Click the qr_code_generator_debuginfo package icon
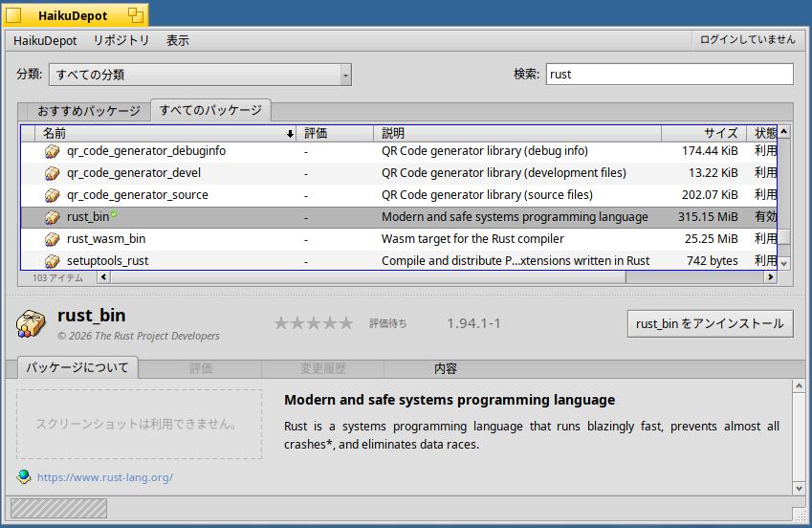 pos(53,151)
